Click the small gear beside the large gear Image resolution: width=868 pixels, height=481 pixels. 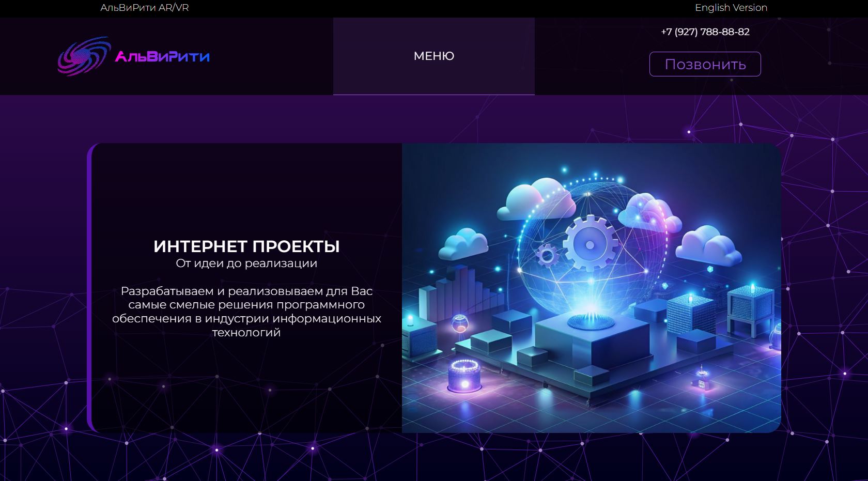pyautogui.click(x=547, y=255)
